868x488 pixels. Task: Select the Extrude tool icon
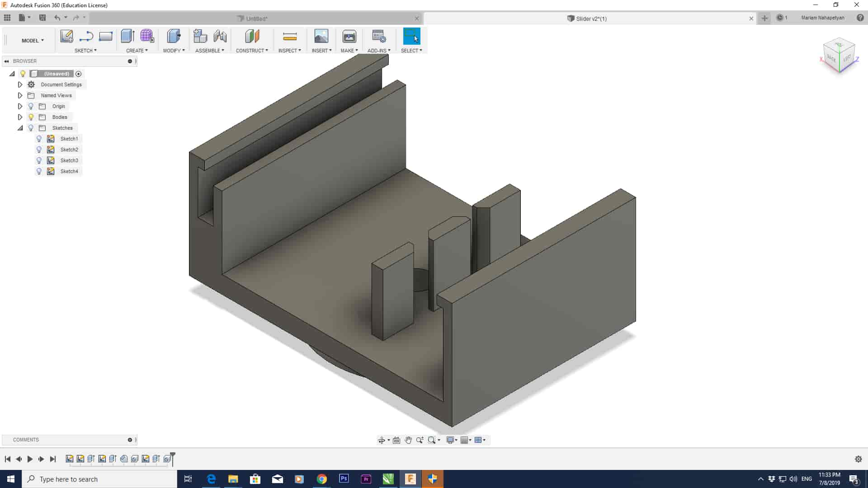pyautogui.click(x=127, y=36)
